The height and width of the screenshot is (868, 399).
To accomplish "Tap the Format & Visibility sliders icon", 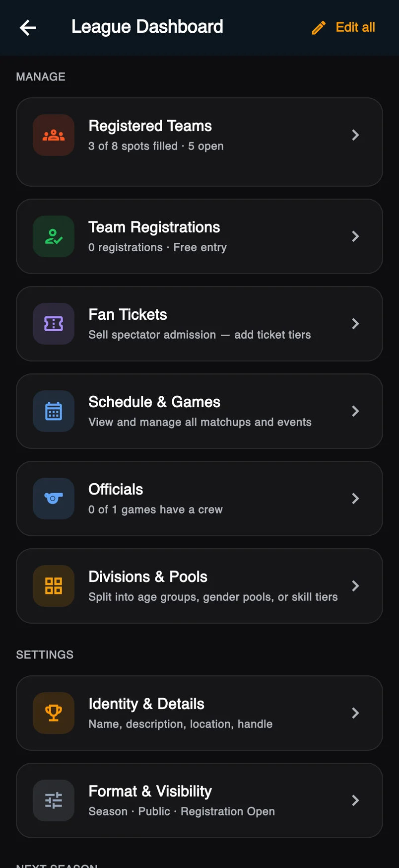I will 54,800.
